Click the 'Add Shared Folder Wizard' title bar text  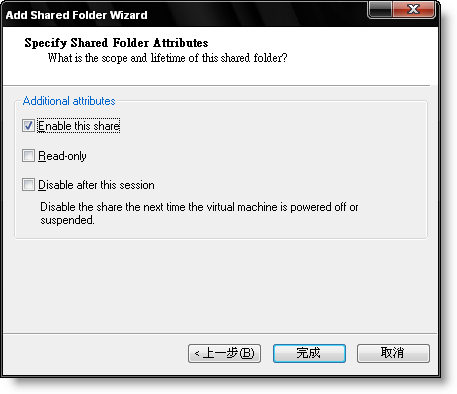pyautogui.click(x=76, y=15)
